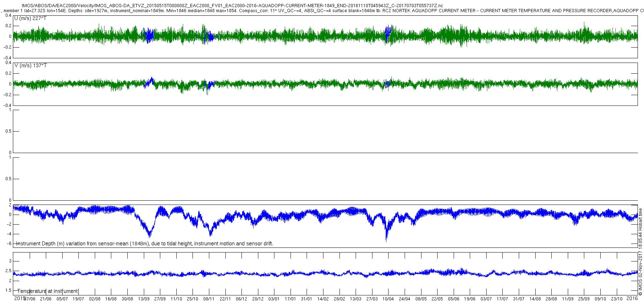The width and height of the screenshot is (644, 304).
Task: Select the 14/02 date tick label
Action: point(323,299)
